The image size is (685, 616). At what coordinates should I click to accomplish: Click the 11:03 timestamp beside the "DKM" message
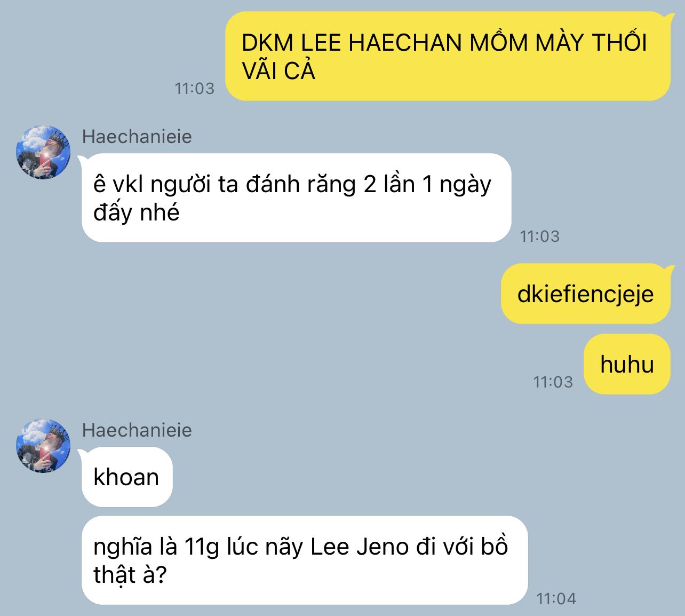(194, 89)
